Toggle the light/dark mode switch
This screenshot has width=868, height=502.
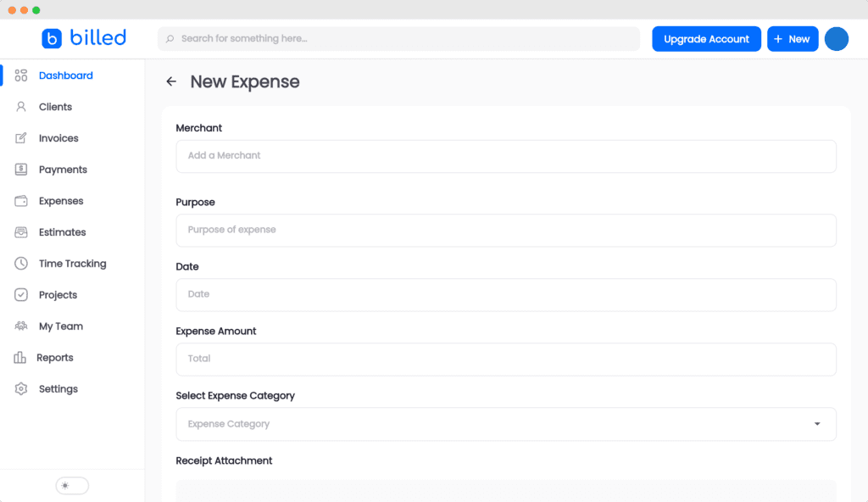click(72, 486)
